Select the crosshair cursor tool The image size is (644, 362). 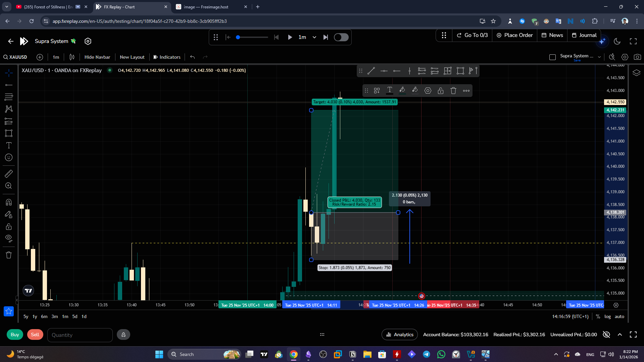coord(9,73)
